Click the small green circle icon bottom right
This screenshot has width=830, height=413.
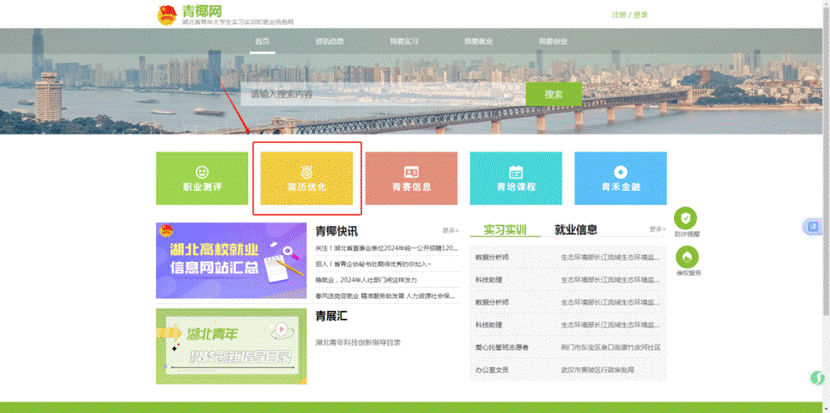817,378
